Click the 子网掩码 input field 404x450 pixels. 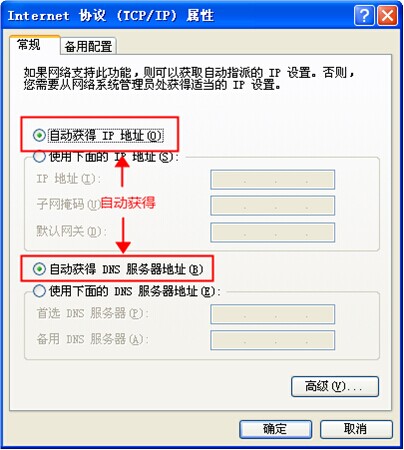coord(272,205)
